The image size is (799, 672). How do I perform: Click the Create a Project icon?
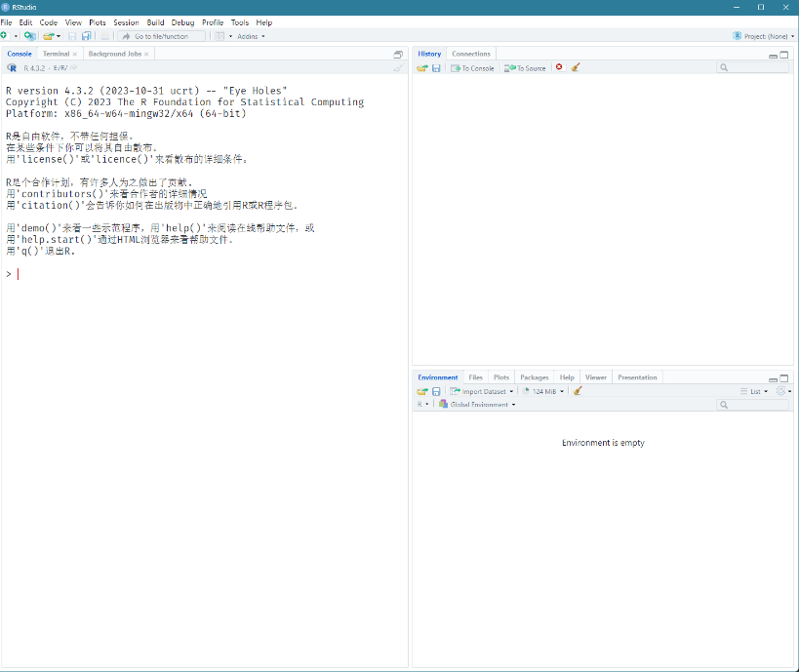[30, 36]
